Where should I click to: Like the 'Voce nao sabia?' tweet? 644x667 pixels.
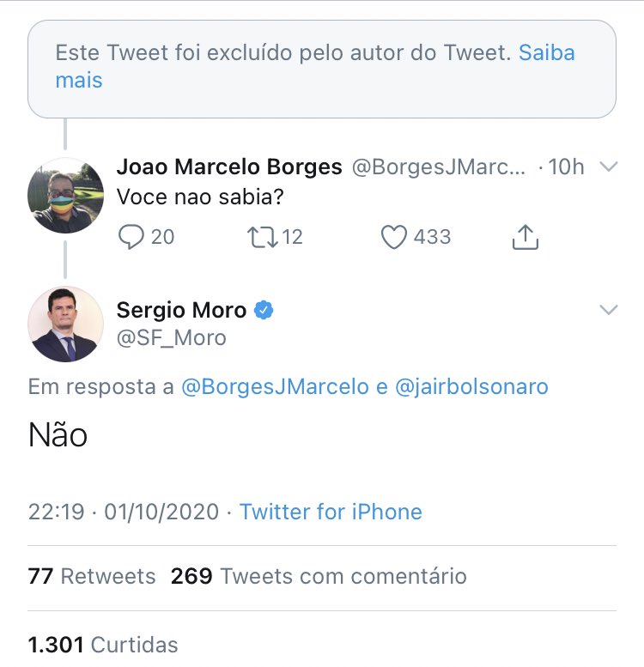(x=393, y=237)
